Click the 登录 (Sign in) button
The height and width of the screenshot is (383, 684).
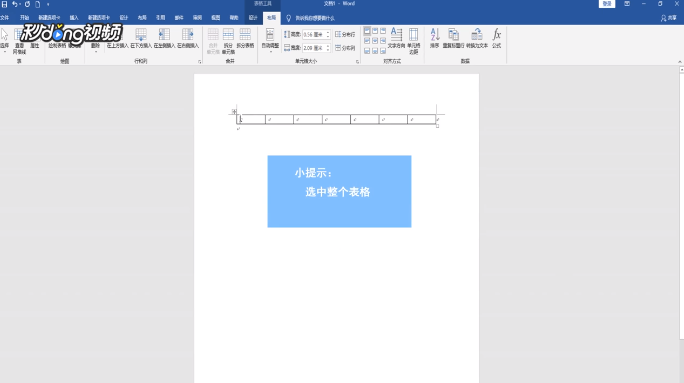[607, 4]
